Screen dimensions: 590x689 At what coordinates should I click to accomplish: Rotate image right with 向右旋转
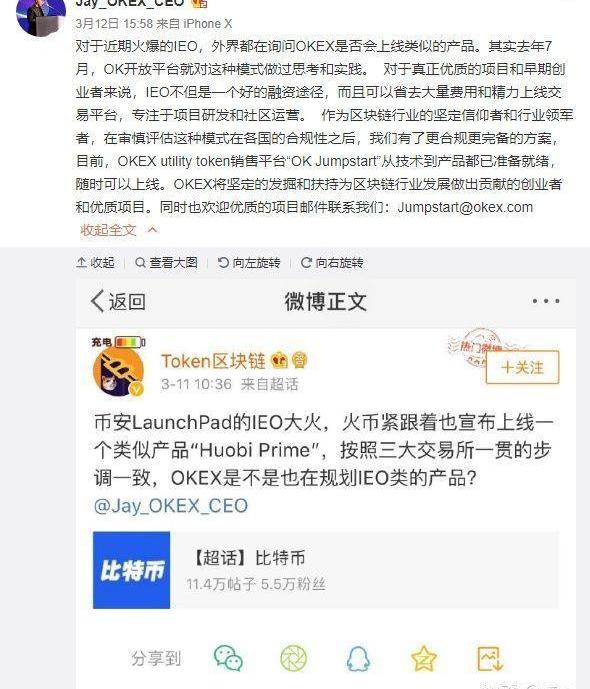click(x=332, y=263)
